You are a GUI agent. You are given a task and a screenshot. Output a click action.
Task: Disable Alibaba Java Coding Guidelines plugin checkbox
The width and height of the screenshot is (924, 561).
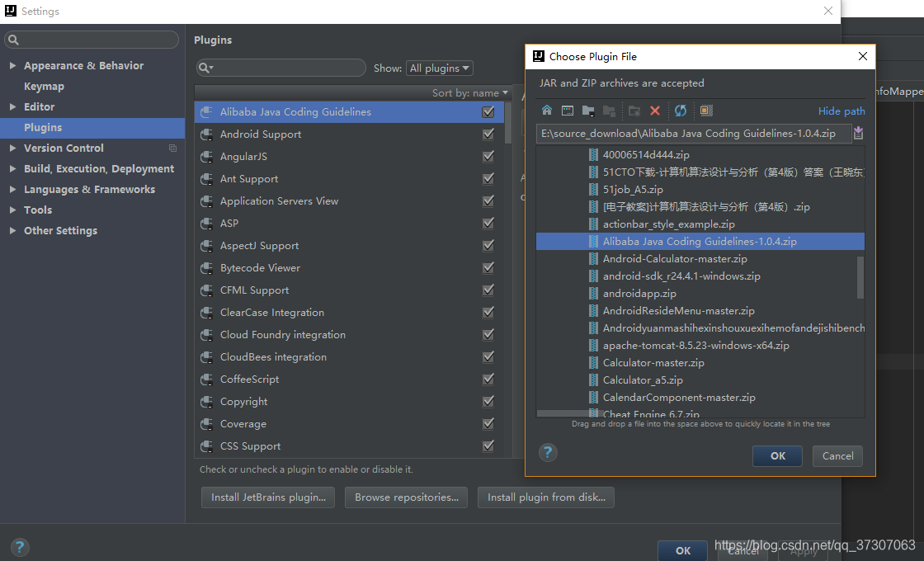pyautogui.click(x=488, y=112)
